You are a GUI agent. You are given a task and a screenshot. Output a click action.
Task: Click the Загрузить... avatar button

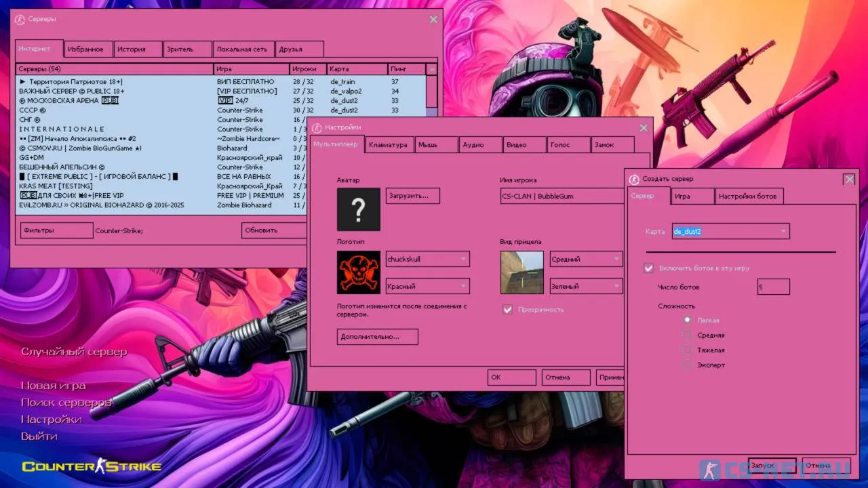pyautogui.click(x=412, y=196)
